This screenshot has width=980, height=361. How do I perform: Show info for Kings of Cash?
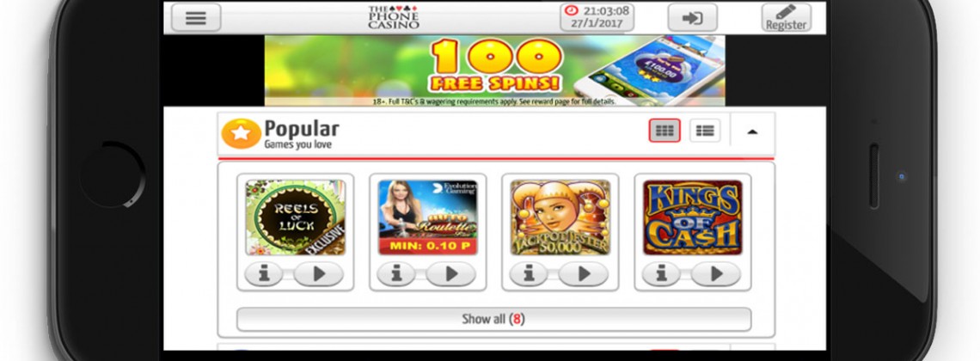660,273
